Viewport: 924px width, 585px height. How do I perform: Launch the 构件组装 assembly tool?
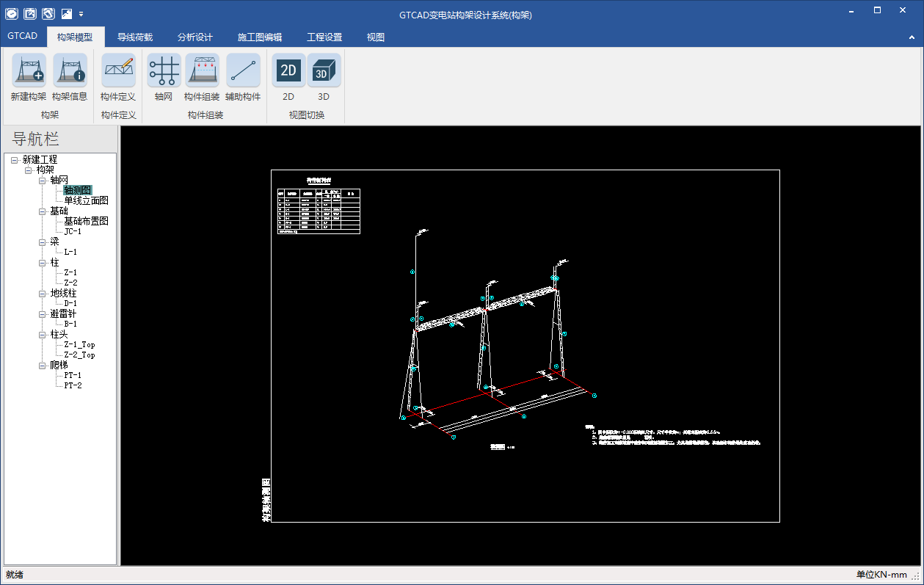pos(202,71)
